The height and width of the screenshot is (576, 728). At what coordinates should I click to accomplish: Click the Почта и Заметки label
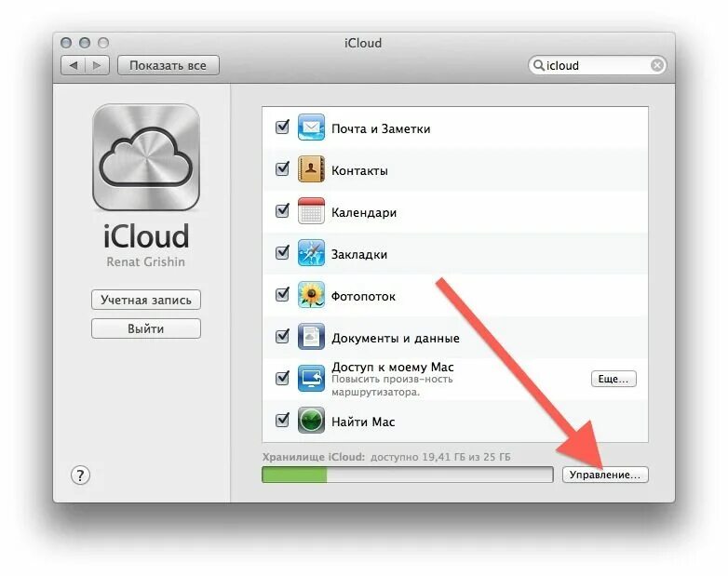coord(381,128)
